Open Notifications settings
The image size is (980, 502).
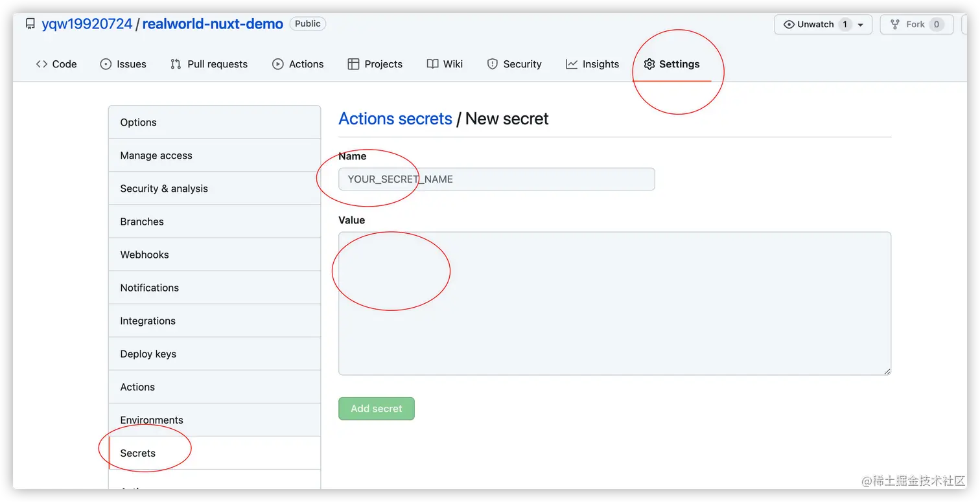point(215,288)
